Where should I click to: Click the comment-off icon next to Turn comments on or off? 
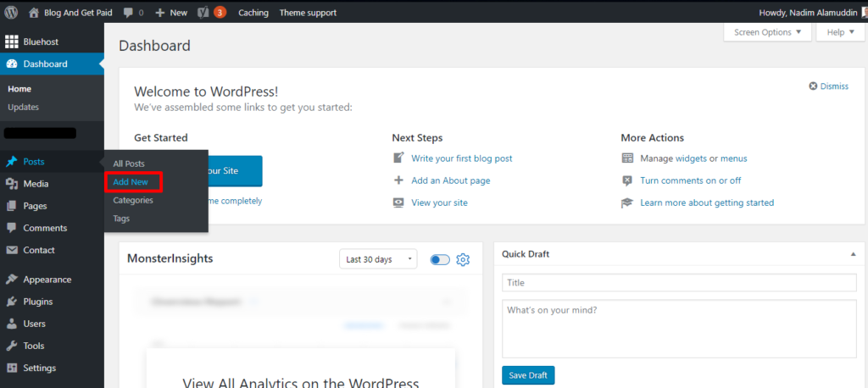point(627,180)
